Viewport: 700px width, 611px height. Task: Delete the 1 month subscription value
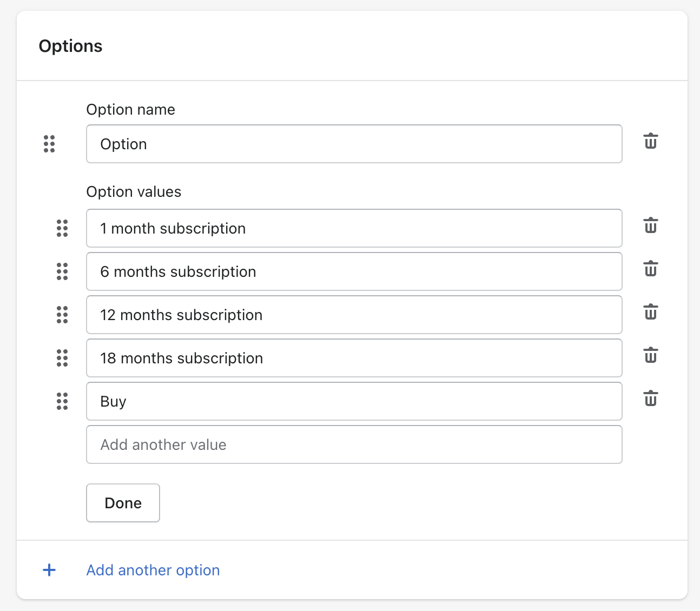[x=650, y=225]
